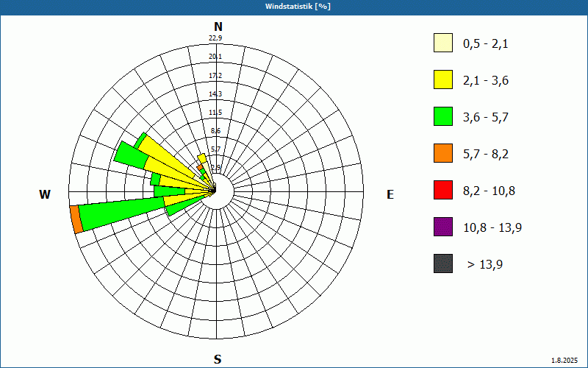Click the 22,9 ring scale label
Screen dimensions: 588x368
pyautogui.click(x=215, y=38)
